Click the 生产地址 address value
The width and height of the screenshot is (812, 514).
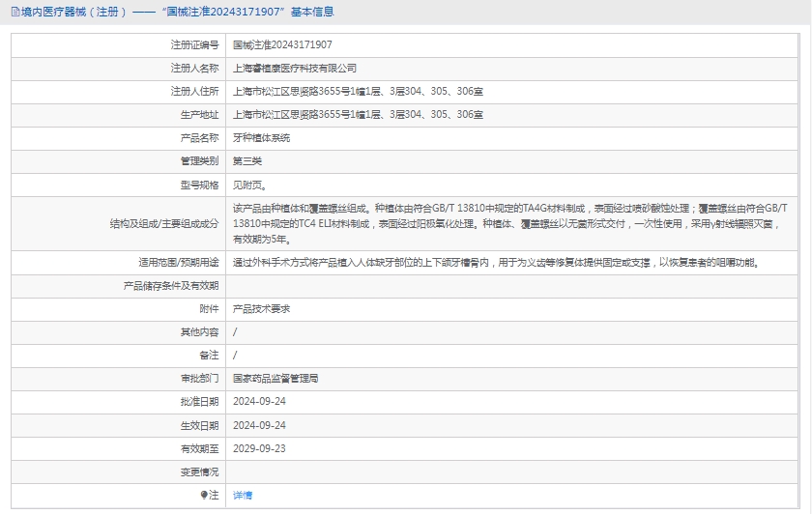pyautogui.click(x=358, y=114)
